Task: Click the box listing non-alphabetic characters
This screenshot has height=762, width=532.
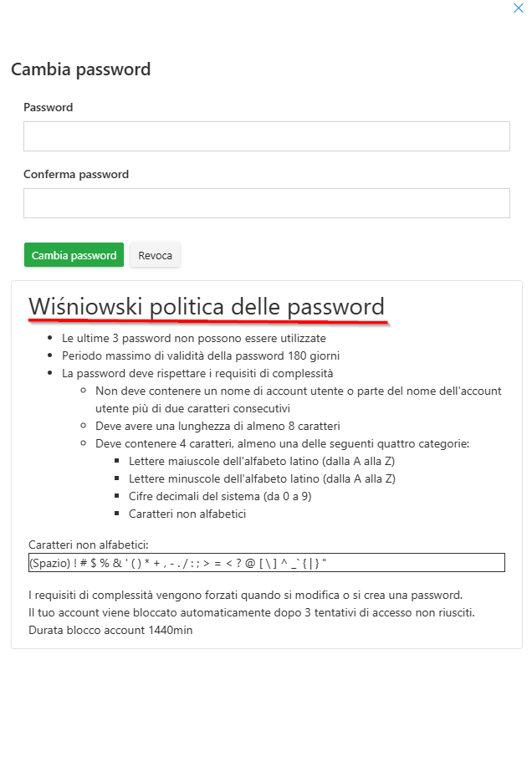Action: 266,563
